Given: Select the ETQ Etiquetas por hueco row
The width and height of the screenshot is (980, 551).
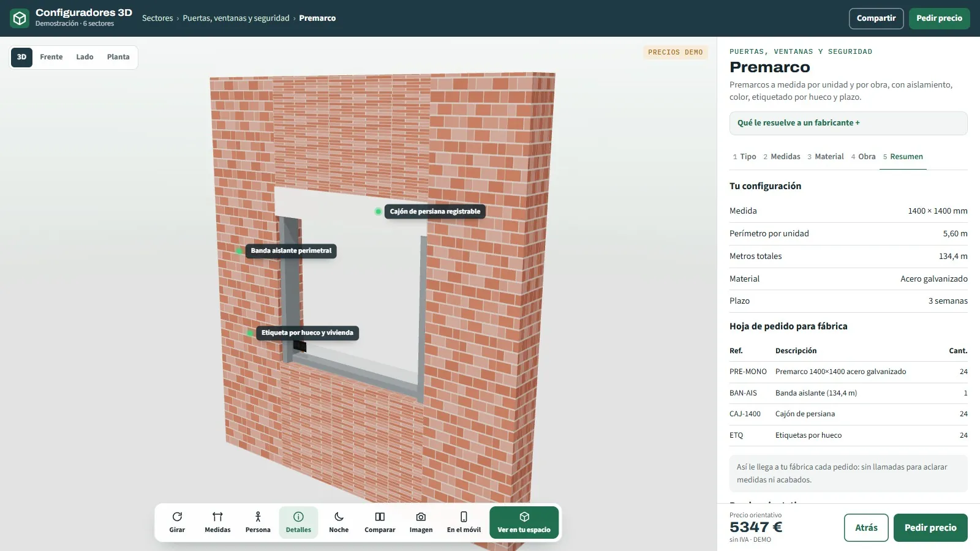Looking at the screenshot, I should tap(848, 436).
